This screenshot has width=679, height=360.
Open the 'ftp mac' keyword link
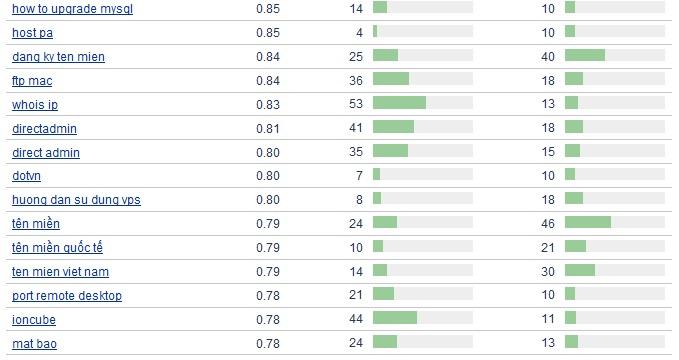click(x=32, y=81)
